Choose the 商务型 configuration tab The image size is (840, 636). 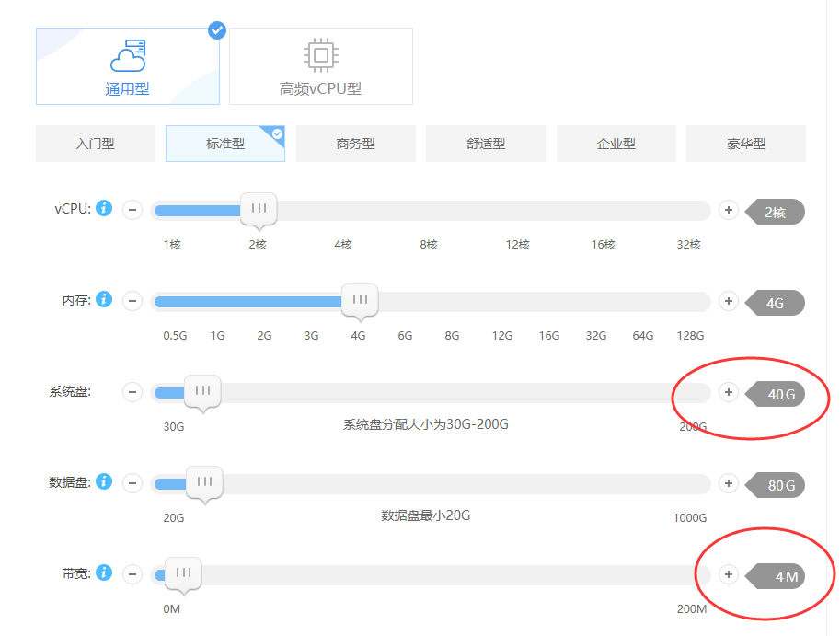coord(355,144)
